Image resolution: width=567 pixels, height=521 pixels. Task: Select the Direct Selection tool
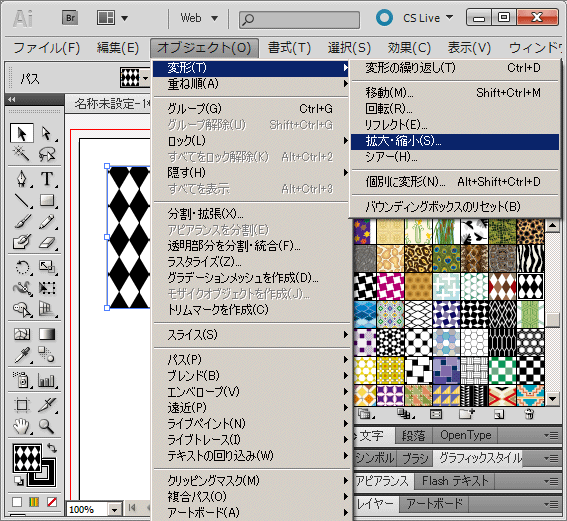pos(47,133)
